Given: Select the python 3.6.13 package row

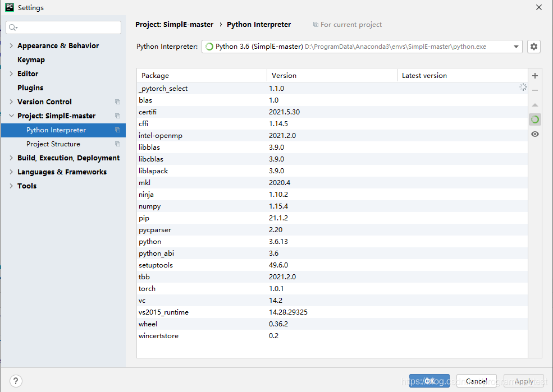Looking at the screenshot, I should point(332,242).
